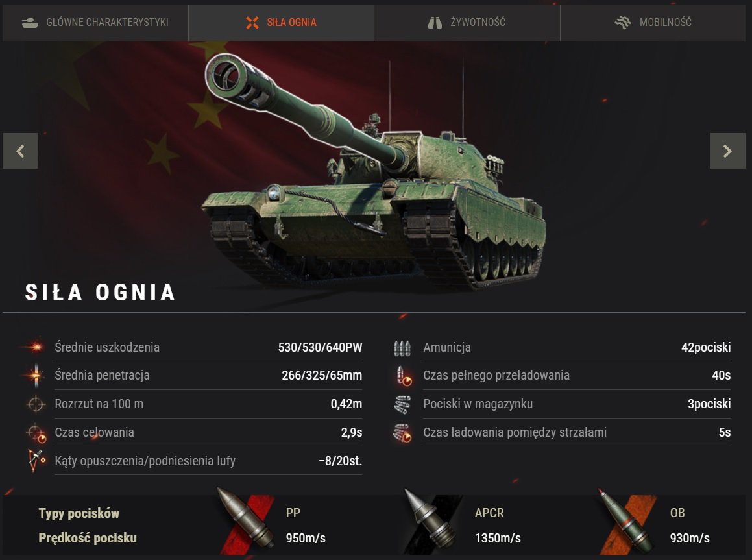This screenshot has height=560, width=752.
Task: Select the PP shell image
Action: tap(246, 519)
